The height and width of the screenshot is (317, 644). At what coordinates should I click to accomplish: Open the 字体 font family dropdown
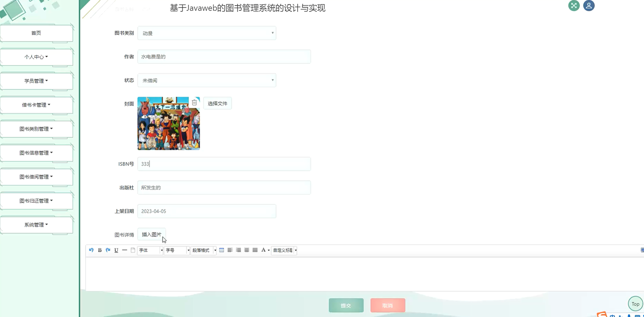click(150, 250)
